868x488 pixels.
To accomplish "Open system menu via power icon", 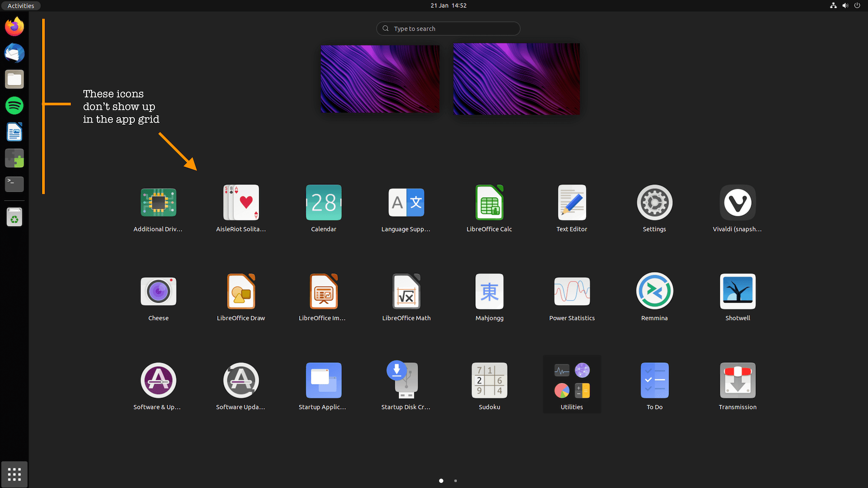I will click(857, 5).
